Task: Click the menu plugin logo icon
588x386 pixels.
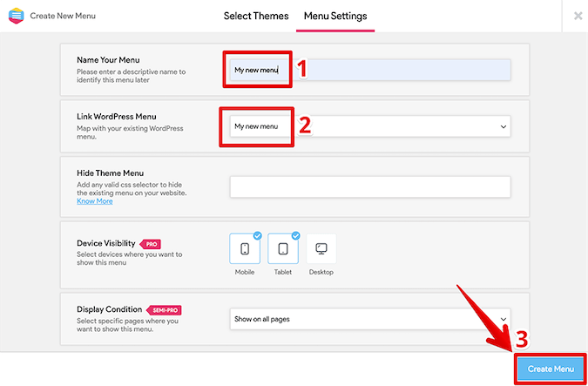Action: (17, 17)
